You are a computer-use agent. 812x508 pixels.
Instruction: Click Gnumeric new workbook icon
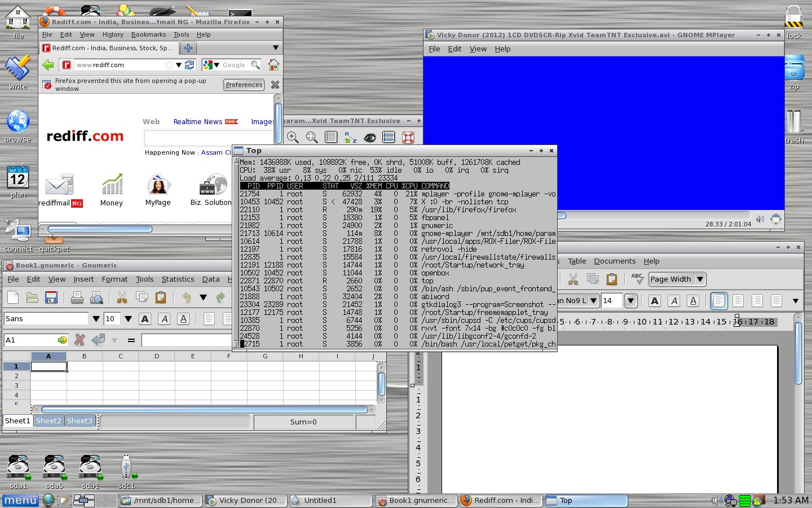click(x=13, y=297)
